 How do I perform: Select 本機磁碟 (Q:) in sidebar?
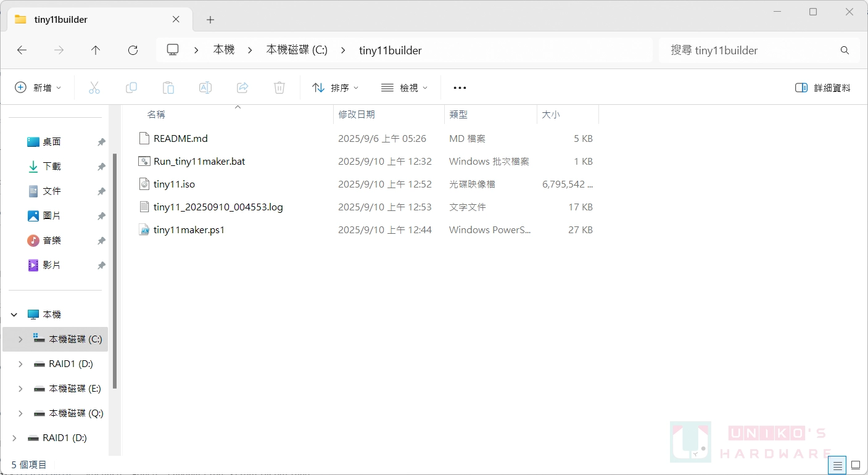pyautogui.click(x=76, y=413)
